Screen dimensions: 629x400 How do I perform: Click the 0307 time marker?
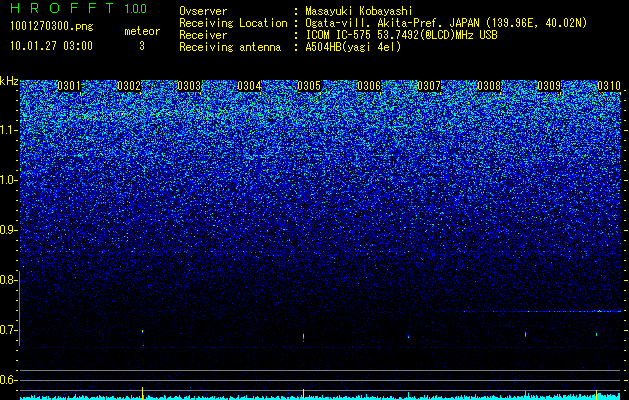(429, 86)
